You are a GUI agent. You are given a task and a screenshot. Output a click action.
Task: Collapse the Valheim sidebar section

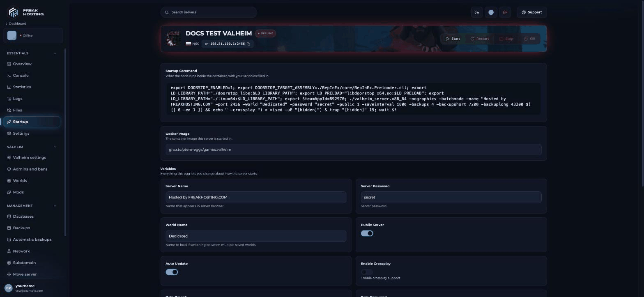click(x=55, y=147)
